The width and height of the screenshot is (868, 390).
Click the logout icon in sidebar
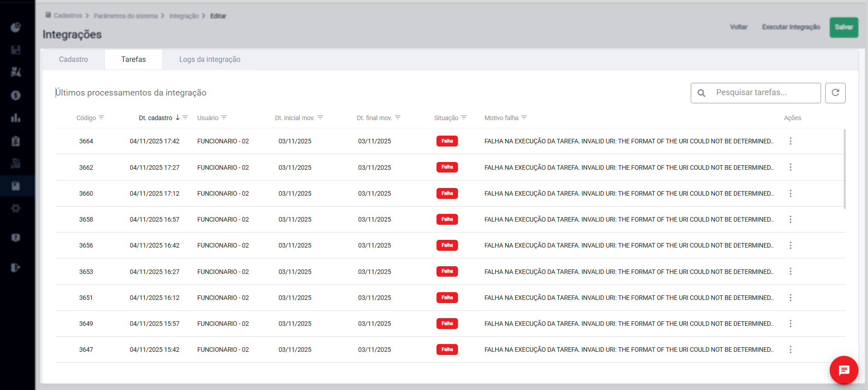(x=16, y=268)
